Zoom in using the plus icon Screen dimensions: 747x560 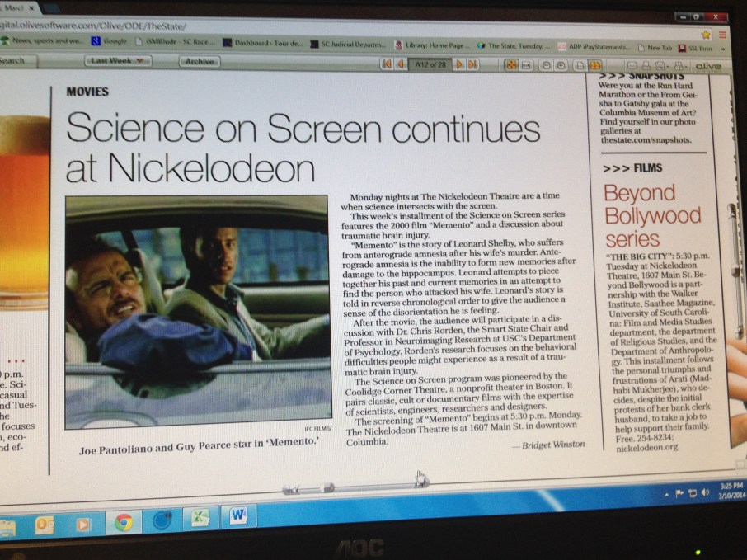[561, 65]
